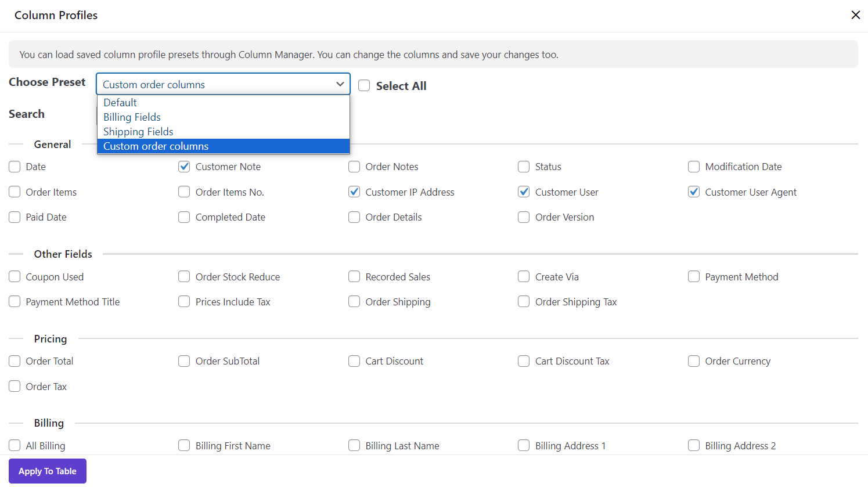
Task: Tick the Status checkbox
Action: pos(524,167)
